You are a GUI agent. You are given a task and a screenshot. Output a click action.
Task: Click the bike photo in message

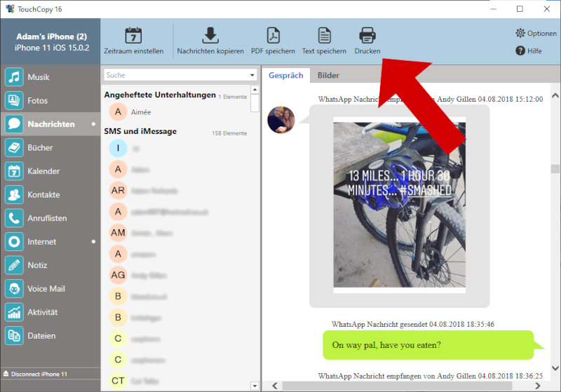coord(399,205)
